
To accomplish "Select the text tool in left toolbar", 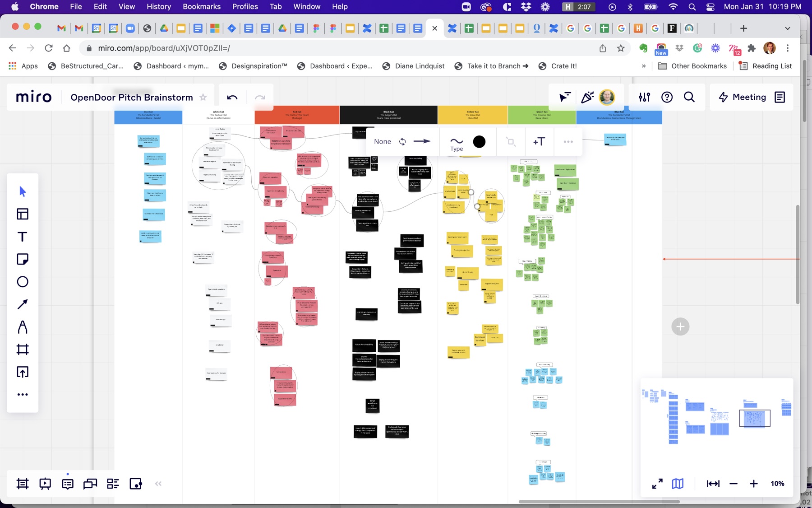I will coord(22,237).
